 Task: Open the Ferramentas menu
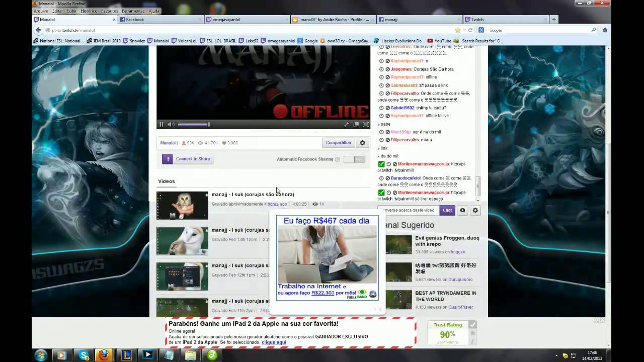click(133, 11)
